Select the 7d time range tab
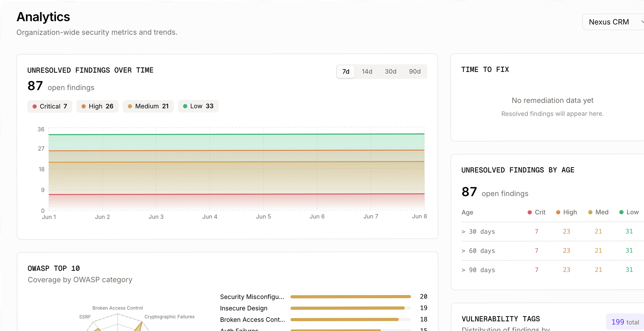The image size is (644, 331). pyautogui.click(x=346, y=71)
